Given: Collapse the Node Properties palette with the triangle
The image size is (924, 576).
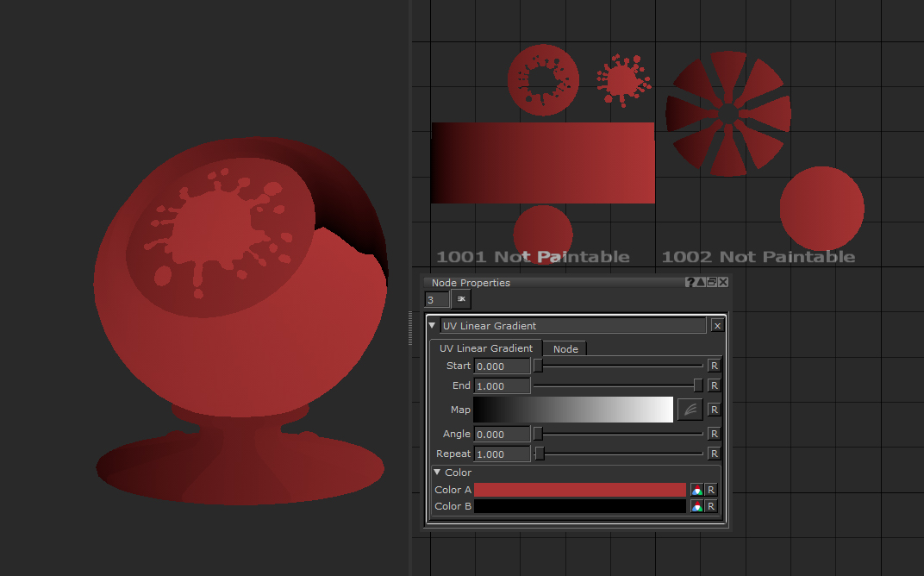Looking at the screenshot, I should click(701, 283).
